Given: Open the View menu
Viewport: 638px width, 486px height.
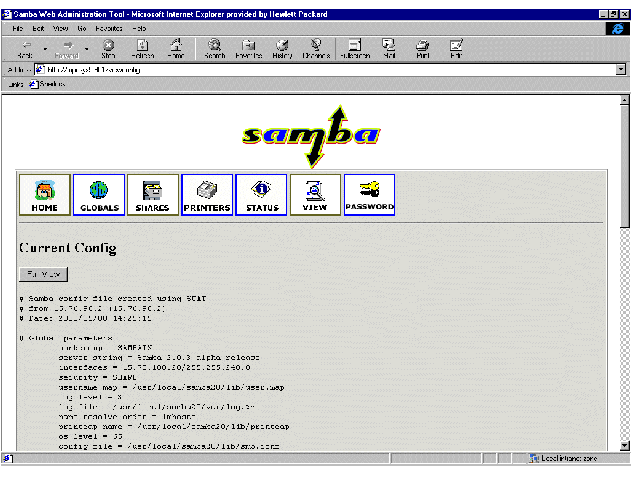Looking at the screenshot, I should [60, 28].
